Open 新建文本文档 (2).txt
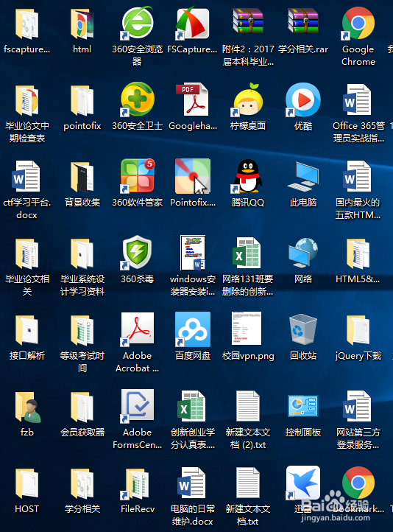Image resolution: width=393 pixels, height=532 pixels. 248,407
